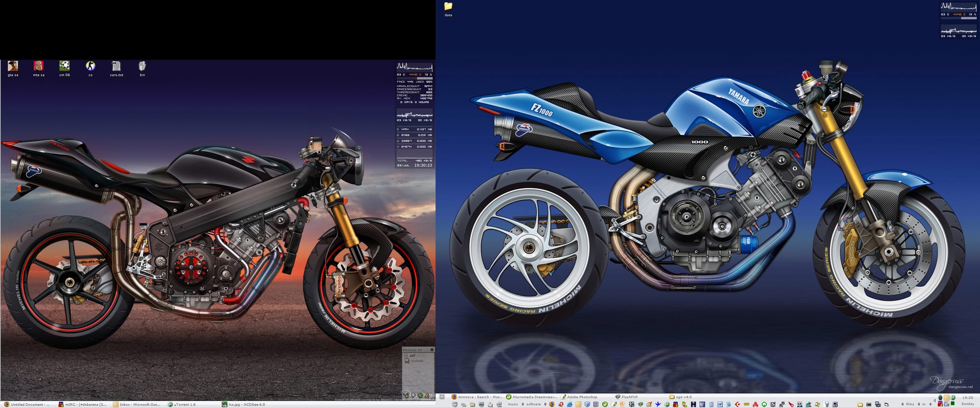This screenshot has height=408, width=980.
Task: Expand hidden system tray icons arrow
Action: pyautogui.click(x=934, y=401)
